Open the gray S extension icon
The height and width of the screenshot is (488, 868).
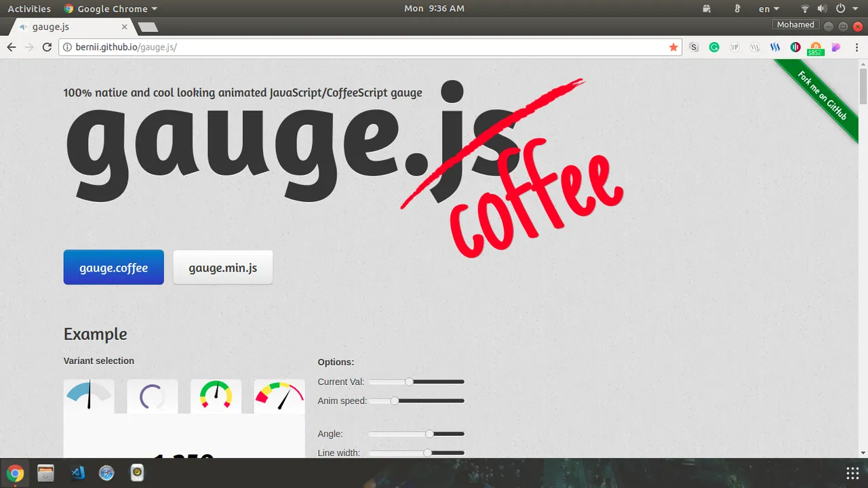[694, 47]
